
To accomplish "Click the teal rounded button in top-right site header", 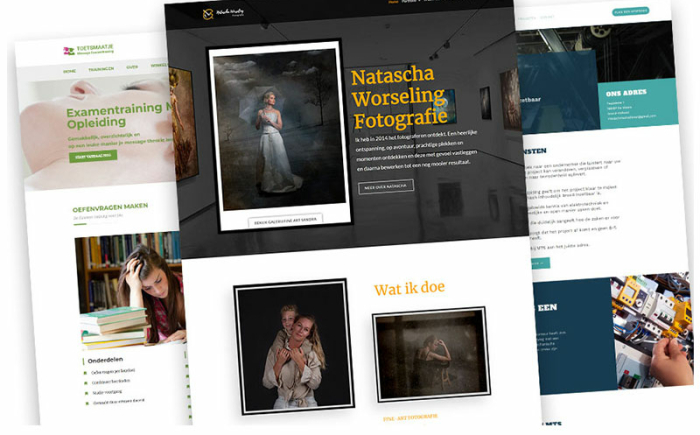I will coord(630,12).
